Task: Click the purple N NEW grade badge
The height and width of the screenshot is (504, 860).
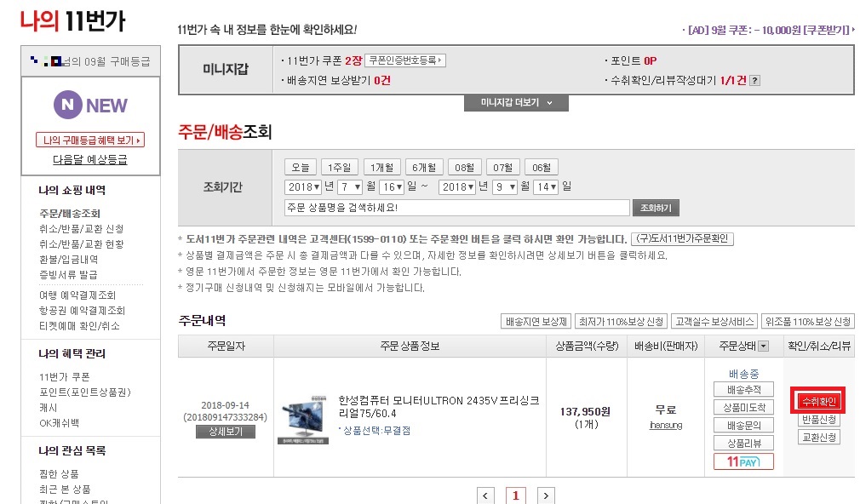Action: pyautogui.click(x=90, y=105)
